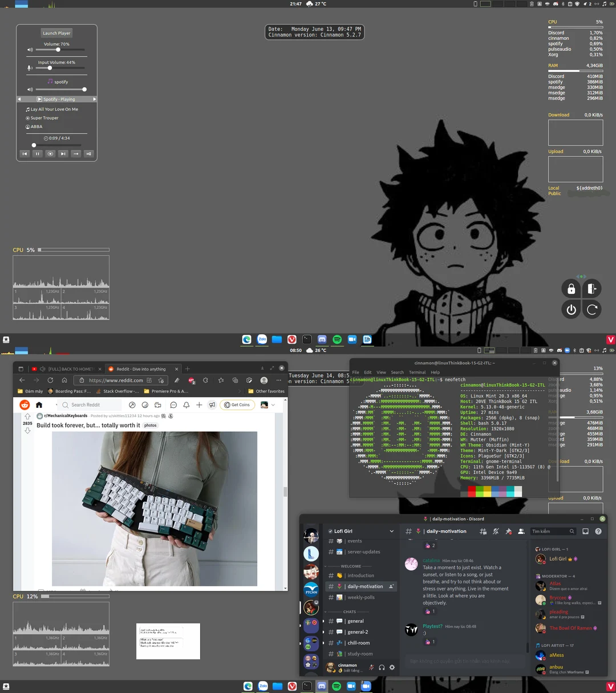616x693 pixels.
Task: Open Discord user settings gear next to cinnamon
Action: 392,667
